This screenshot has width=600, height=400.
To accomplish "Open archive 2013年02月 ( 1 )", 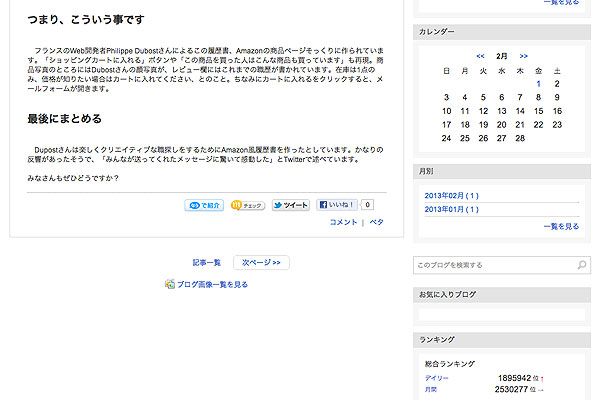I will tap(452, 196).
